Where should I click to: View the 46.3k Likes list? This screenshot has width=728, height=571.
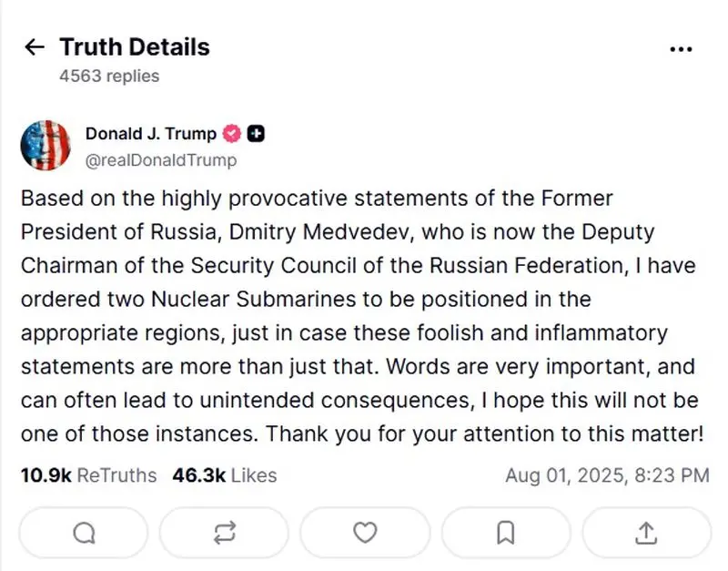[x=224, y=475]
